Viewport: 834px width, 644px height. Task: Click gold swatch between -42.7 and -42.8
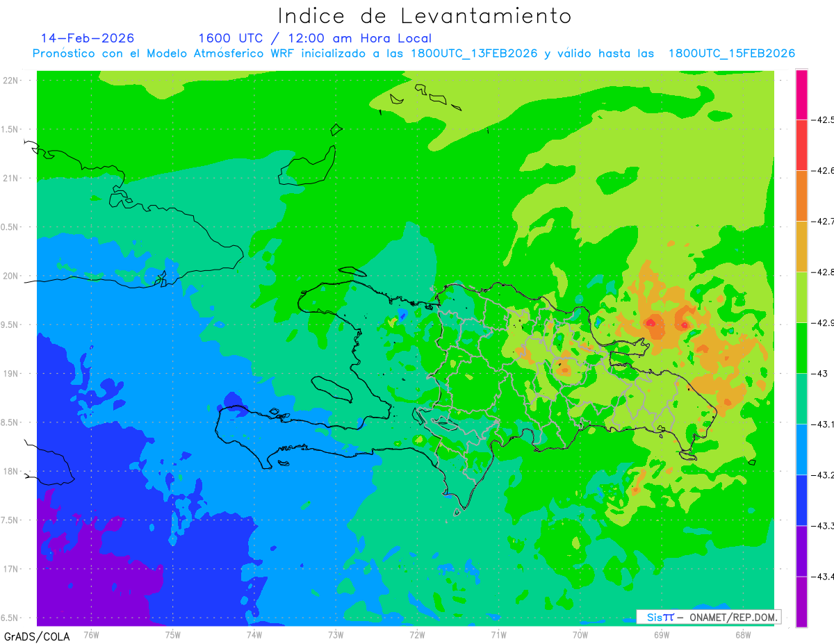tap(801, 247)
